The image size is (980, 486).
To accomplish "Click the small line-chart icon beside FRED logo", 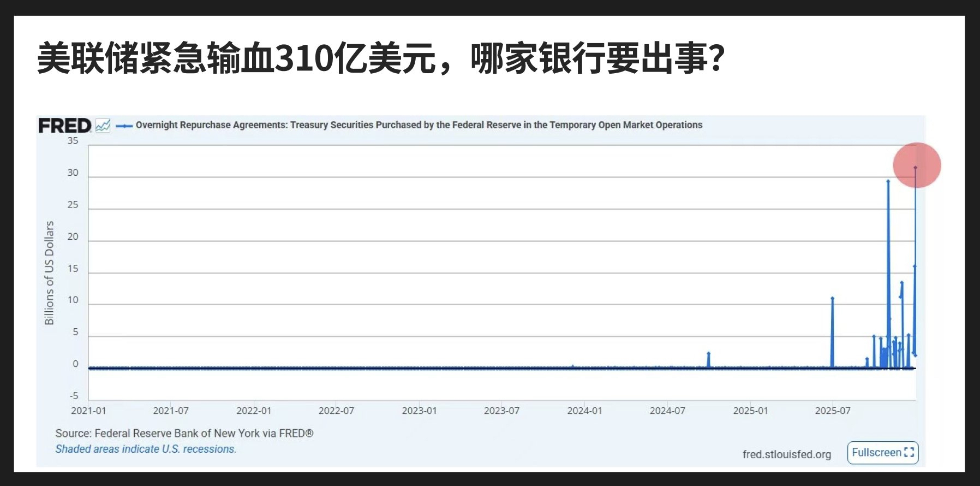I will [x=103, y=126].
